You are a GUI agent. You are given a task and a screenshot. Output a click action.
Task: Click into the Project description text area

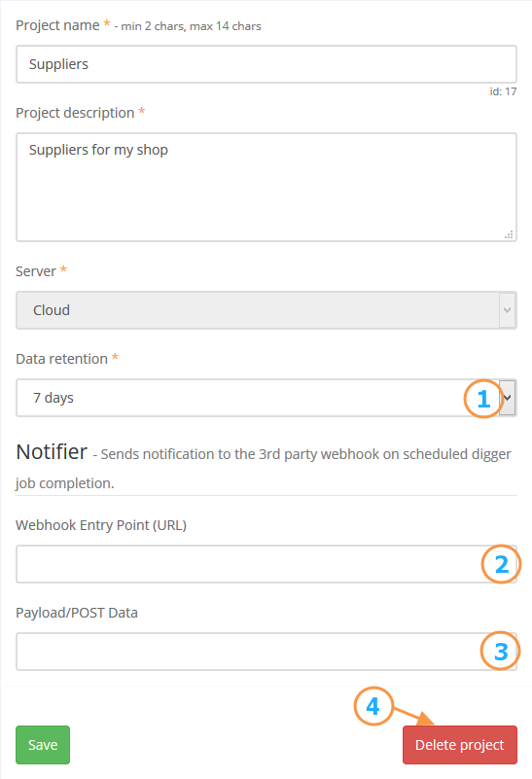266,188
